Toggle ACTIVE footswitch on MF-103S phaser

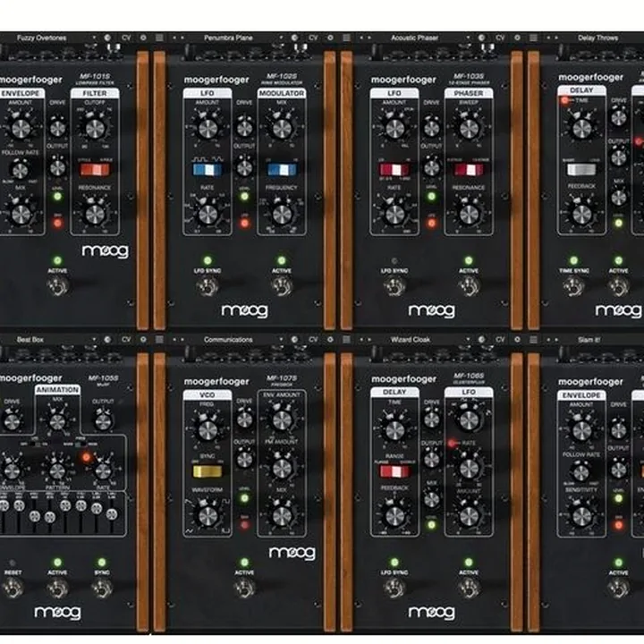pos(469,286)
